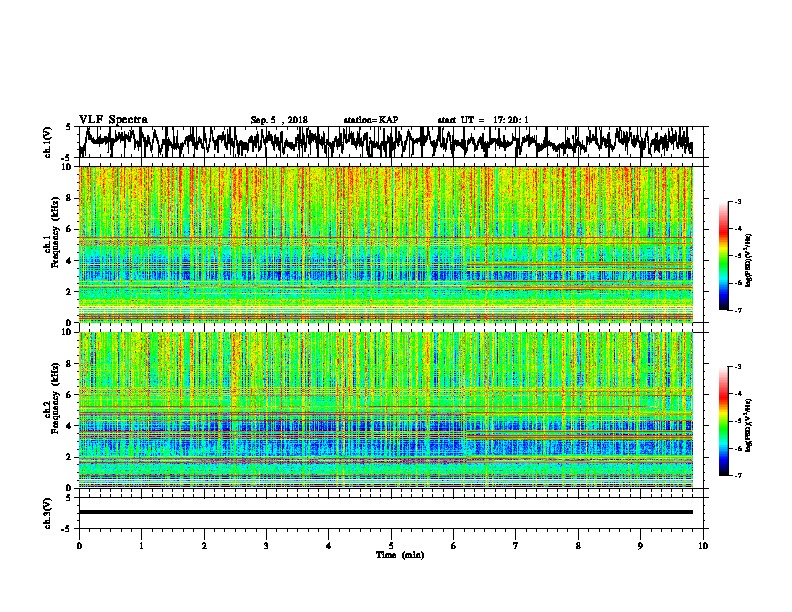The height and width of the screenshot is (612, 792).
Task: Click the time axis tick label "6"
Action: [x=453, y=546]
